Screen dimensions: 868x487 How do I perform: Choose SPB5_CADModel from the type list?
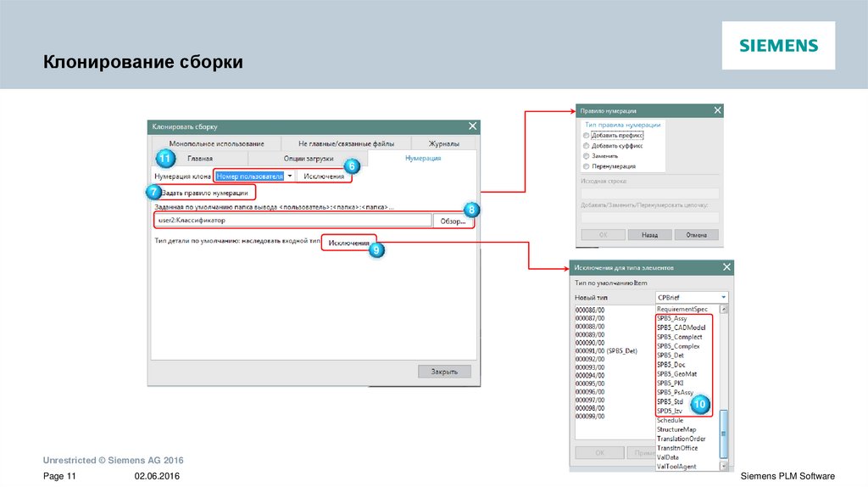pyautogui.click(x=681, y=327)
